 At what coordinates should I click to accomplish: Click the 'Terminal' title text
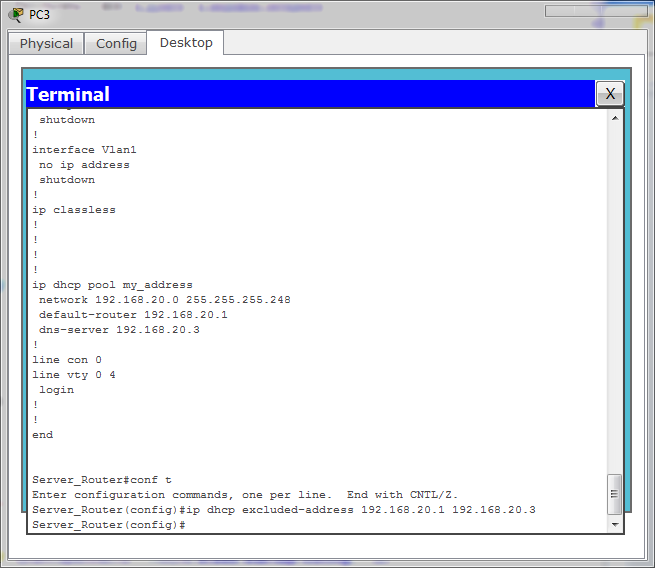tap(68, 94)
